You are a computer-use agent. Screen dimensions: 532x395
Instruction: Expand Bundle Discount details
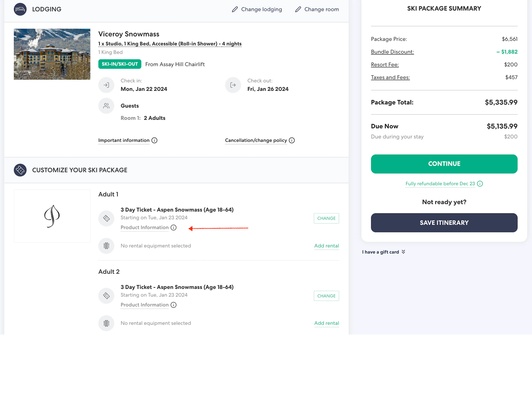(x=392, y=52)
